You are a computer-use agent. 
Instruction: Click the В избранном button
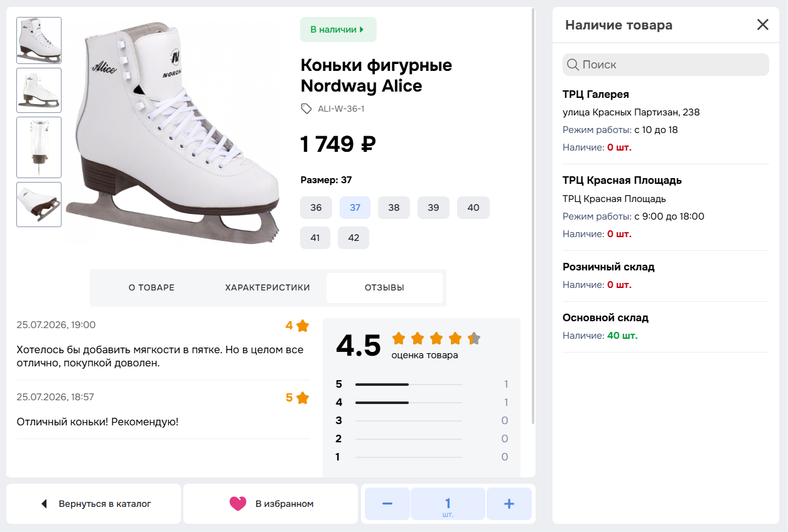coord(271,504)
